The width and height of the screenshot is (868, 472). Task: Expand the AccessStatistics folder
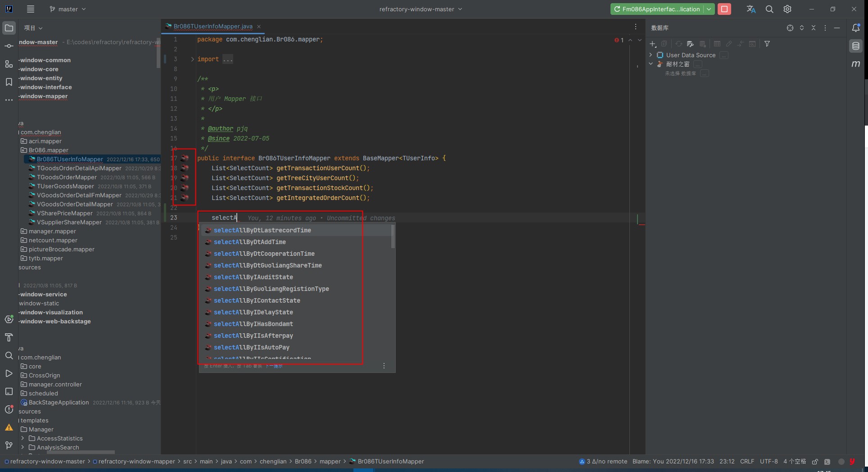click(23, 438)
